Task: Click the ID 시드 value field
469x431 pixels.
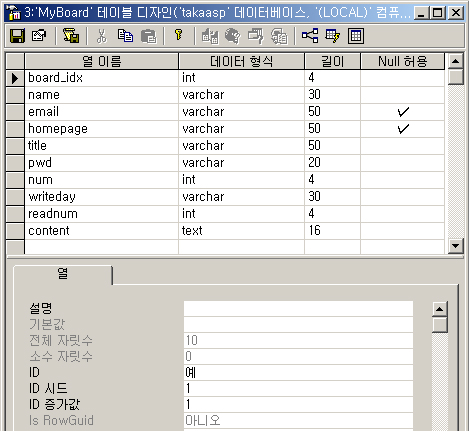Action: (298, 388)
